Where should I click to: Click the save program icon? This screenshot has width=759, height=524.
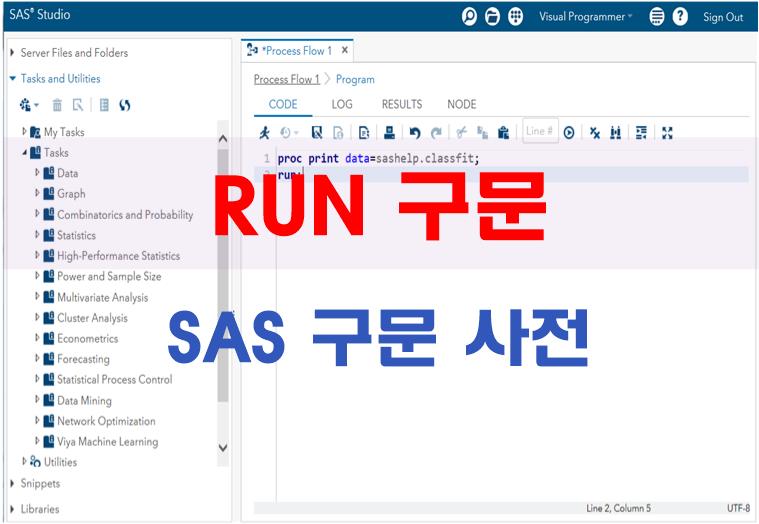tap(317, 132)
